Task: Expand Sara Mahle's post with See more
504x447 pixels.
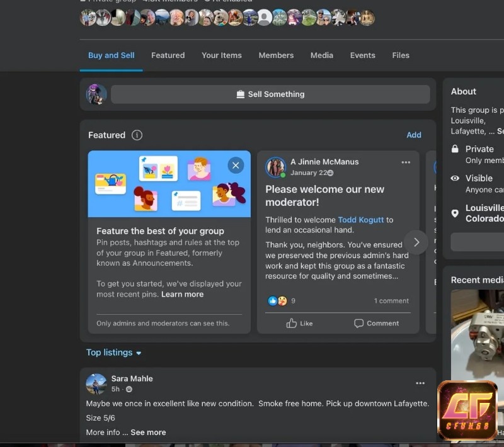Action: pyautogui.click(x=148, y=433)
